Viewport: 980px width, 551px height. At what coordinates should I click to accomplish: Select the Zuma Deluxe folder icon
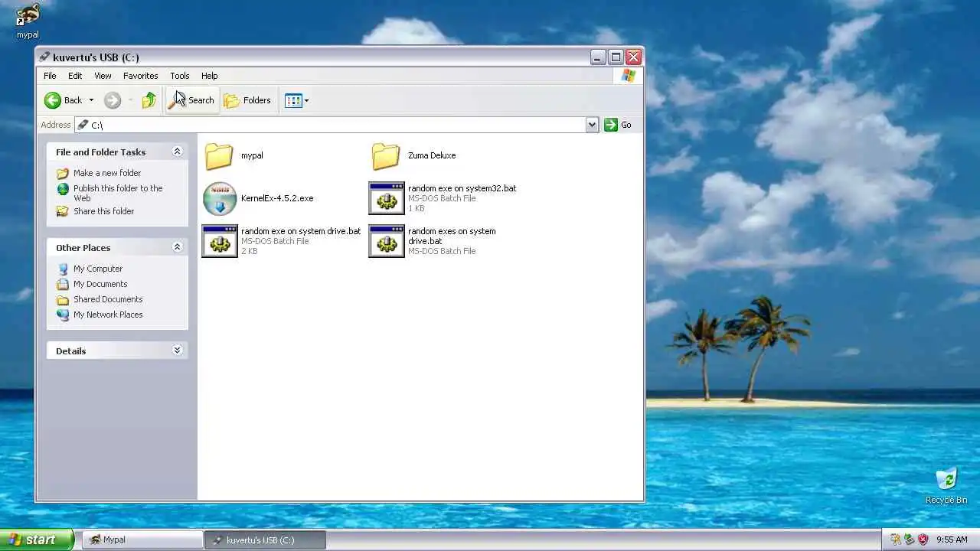coord(386,155)
